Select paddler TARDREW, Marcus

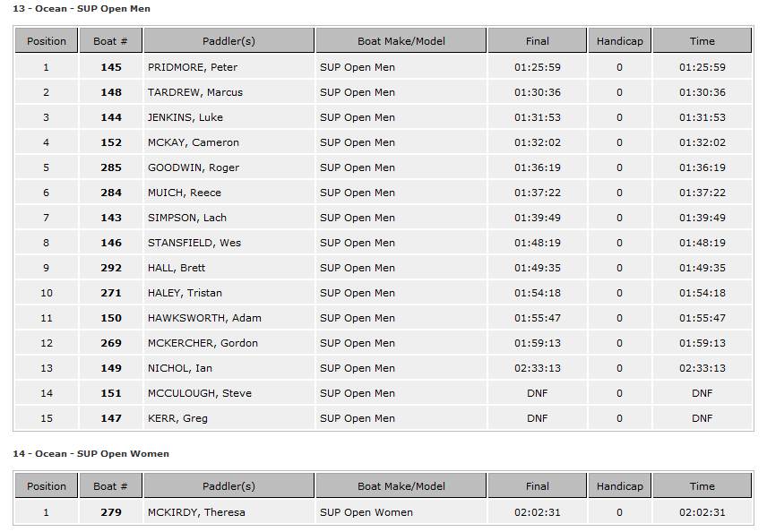coord(195,92)
